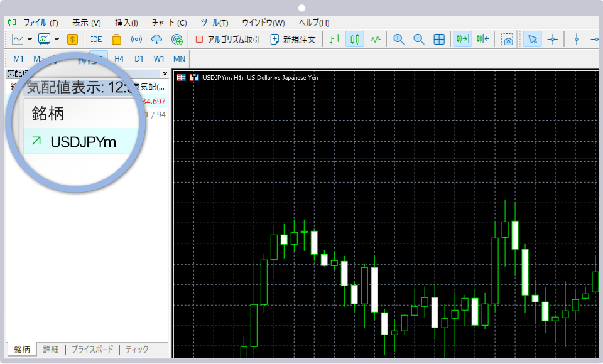Toggle アルゴリズム取引 algo trading

coord(227,39)
